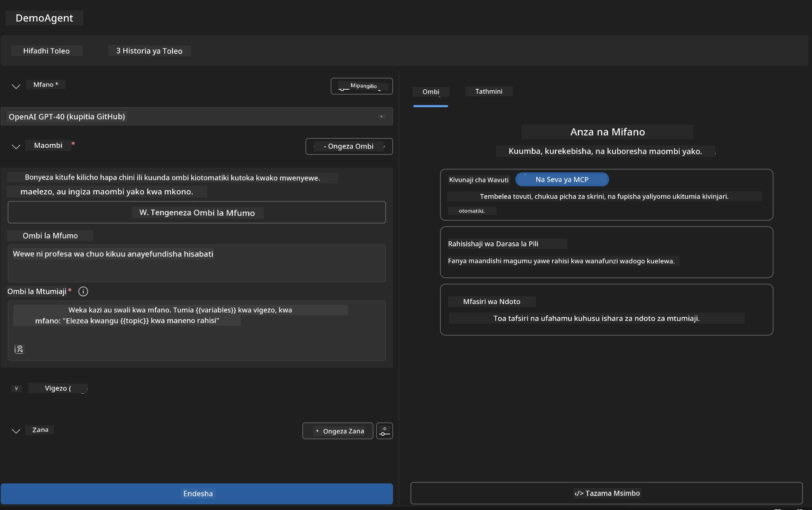Viewport: 812px width, 510px height.
Task: Click the Ongeza Ombi button
Action: (349, 146)
